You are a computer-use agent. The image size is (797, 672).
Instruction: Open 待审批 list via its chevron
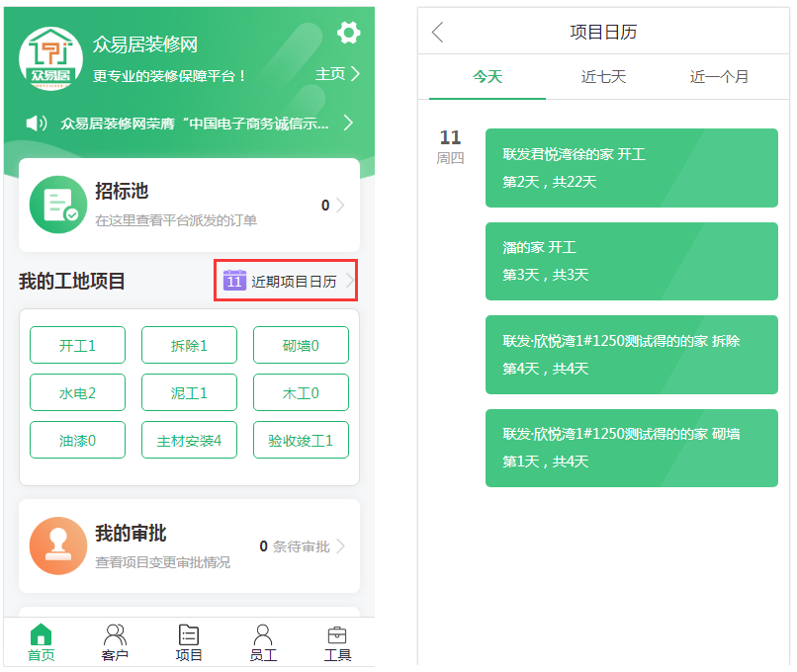[341, 546]
